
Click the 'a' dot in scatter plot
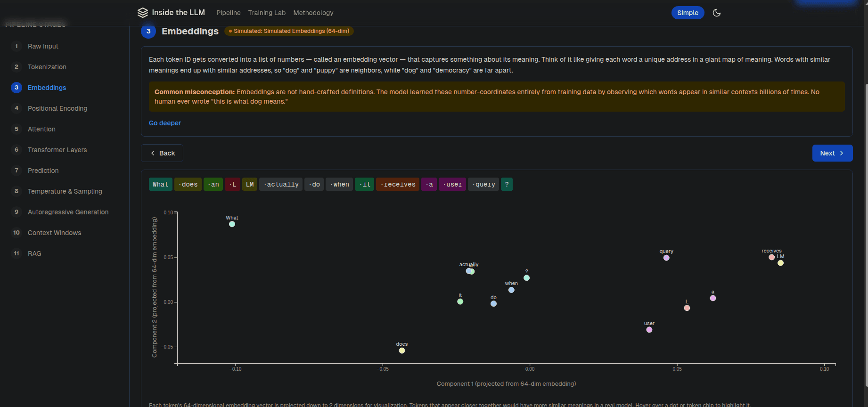point(713,298)
